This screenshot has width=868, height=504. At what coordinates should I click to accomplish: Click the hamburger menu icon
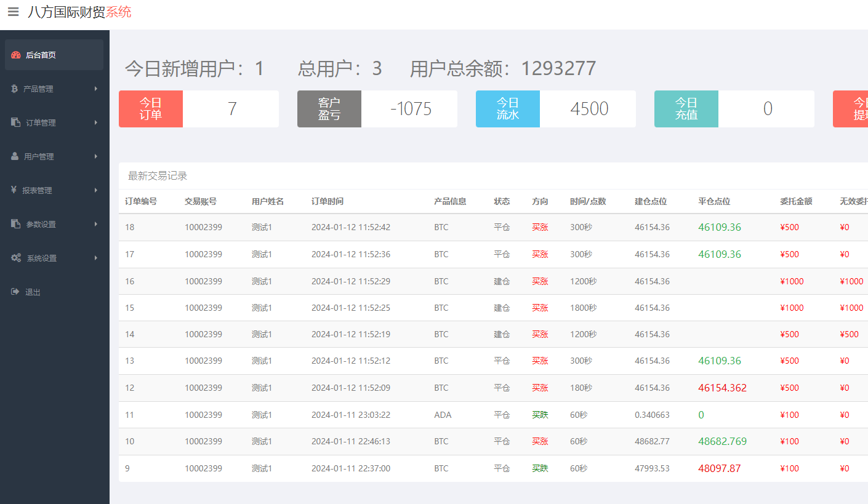tap(13, 12)
